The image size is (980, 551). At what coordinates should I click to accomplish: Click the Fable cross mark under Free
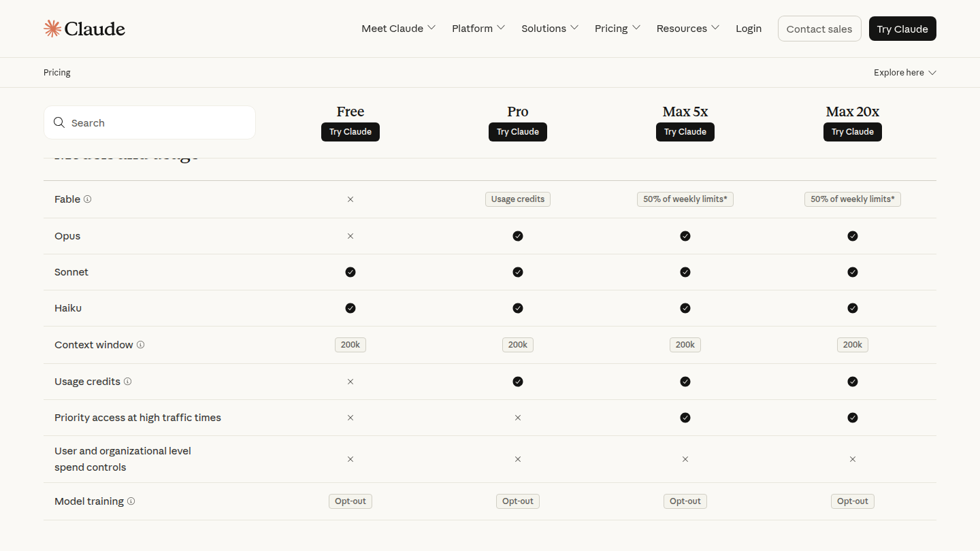(350, 199)
